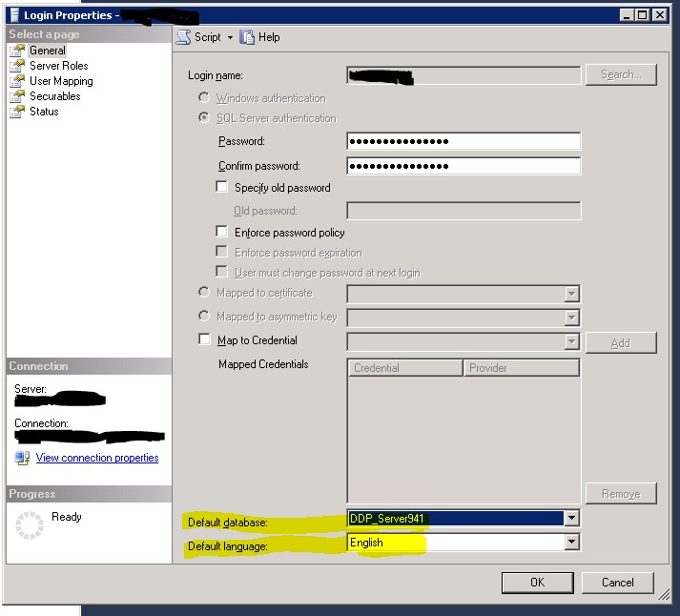Click the Credential column header

tap(405, 368)
